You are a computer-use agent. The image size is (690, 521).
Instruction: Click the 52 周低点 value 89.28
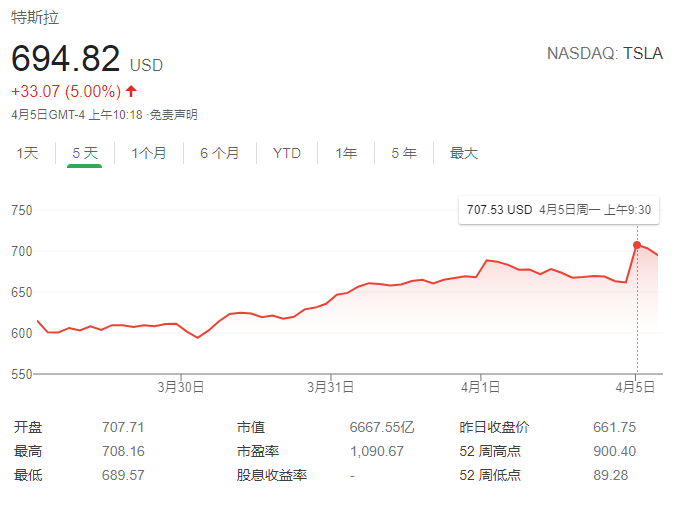(610, 475)
